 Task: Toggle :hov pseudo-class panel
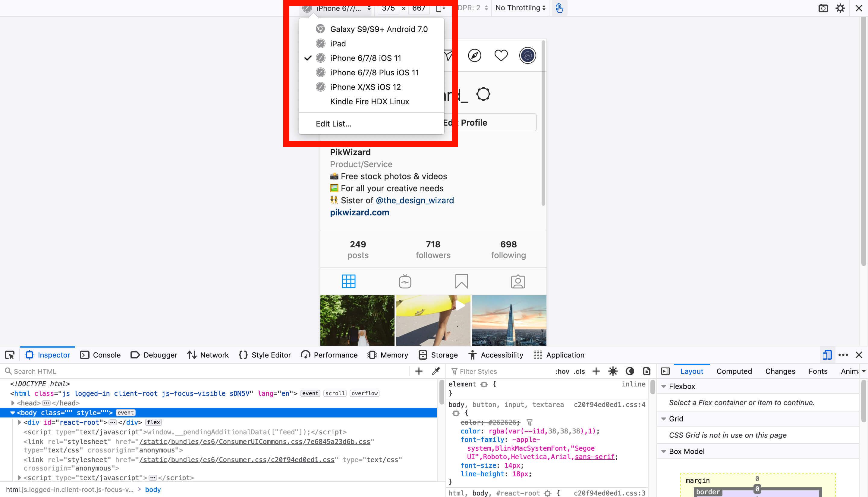coord(562,371)
